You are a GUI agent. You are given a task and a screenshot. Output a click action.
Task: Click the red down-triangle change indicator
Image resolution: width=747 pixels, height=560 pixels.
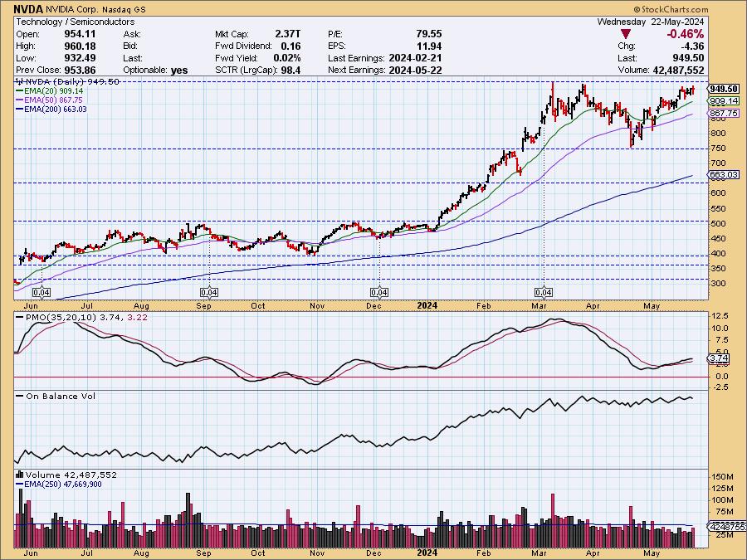point(626,34)
